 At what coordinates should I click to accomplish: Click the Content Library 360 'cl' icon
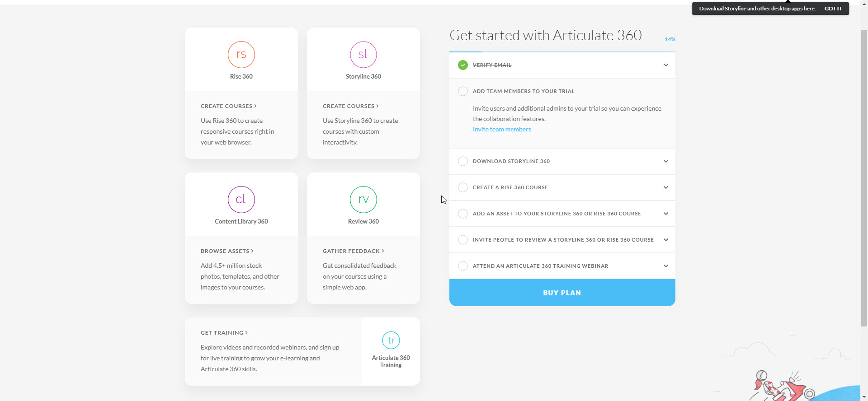pyautogui.click(x=241, y=200)
